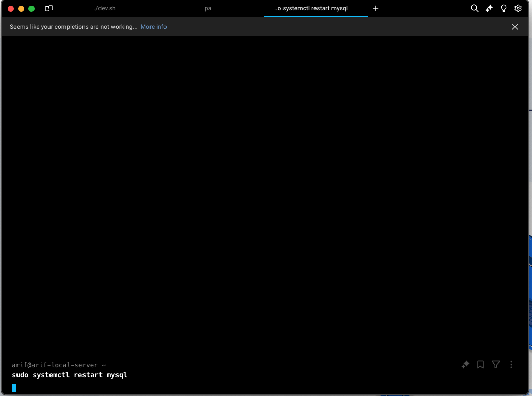Click the lightbulb icon in title bar

click(504, 9)
